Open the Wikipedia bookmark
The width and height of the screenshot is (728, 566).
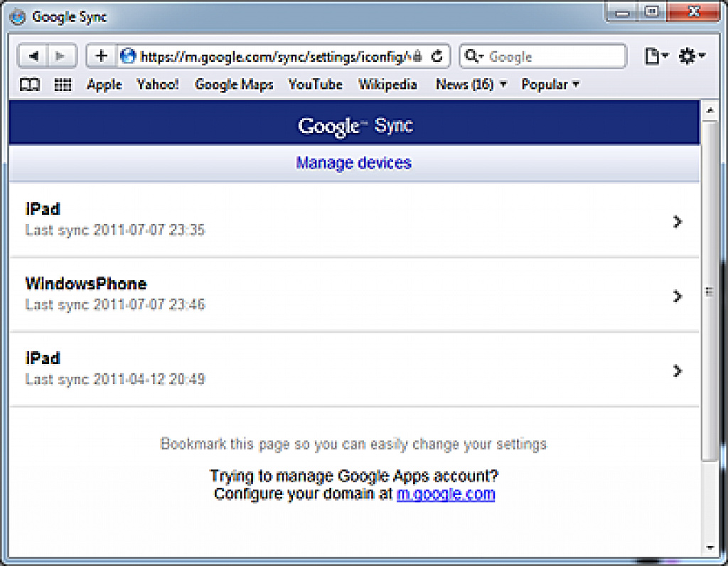point(387,85)
